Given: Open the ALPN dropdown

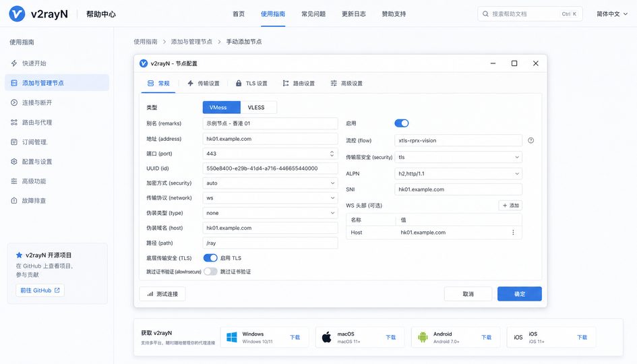Looking at the screenshot, I should (458, 173).
